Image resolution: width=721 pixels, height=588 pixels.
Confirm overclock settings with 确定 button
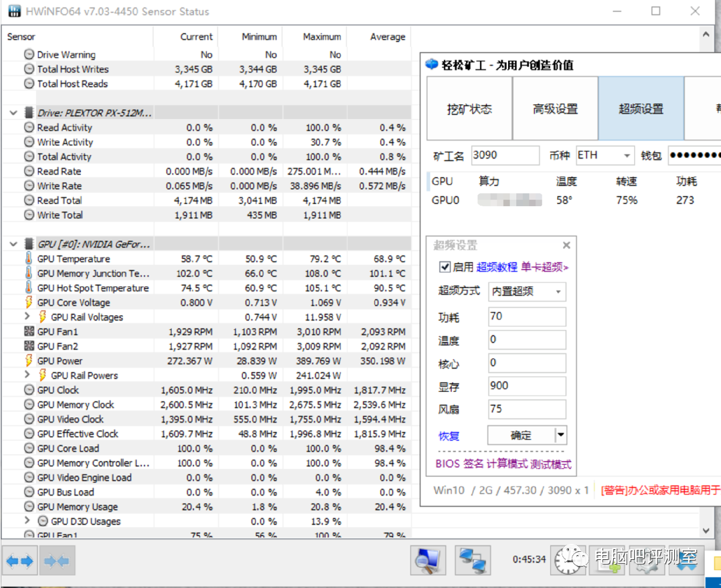pyautogui.click(x=521, y=435)
